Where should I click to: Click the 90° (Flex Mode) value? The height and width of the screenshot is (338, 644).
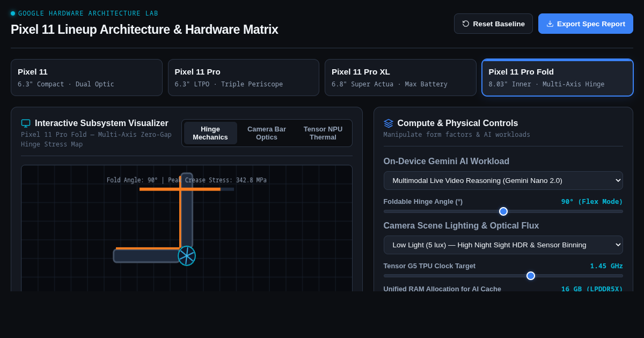point(592,202)
